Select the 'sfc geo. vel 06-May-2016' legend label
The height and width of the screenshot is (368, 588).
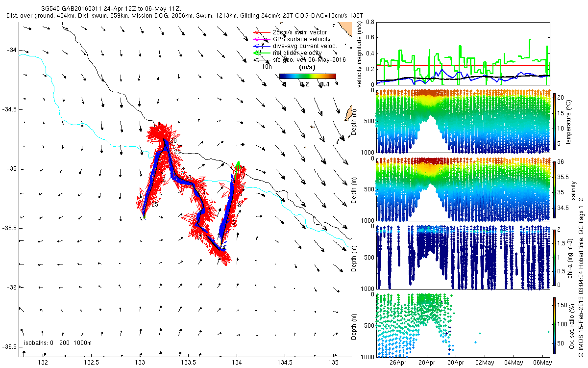(309, 60)
